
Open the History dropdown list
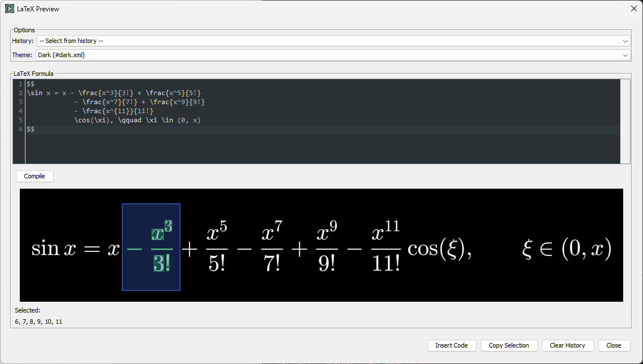tap(333, 41)
